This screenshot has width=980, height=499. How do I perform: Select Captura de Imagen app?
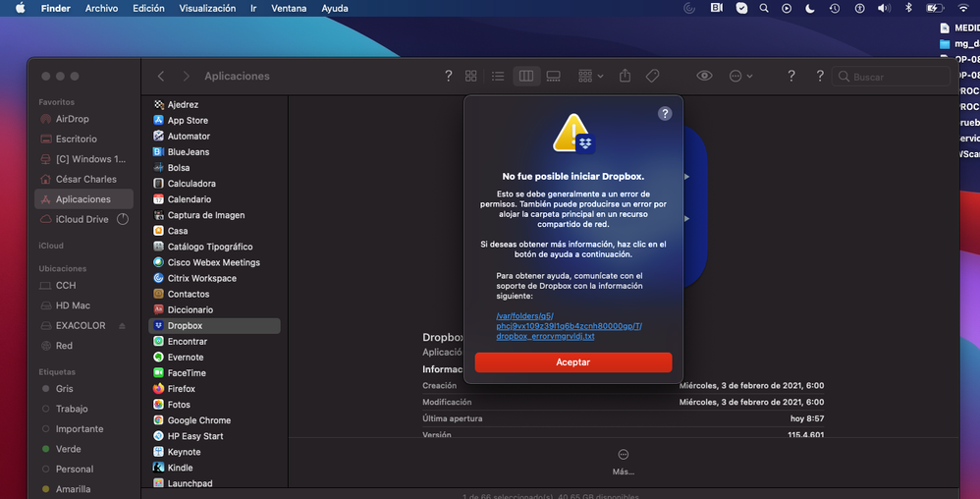point(214,215)
